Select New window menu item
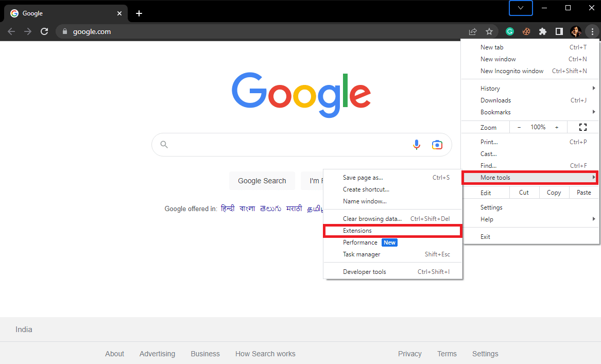The image size is (601, 364). [530, 59]
